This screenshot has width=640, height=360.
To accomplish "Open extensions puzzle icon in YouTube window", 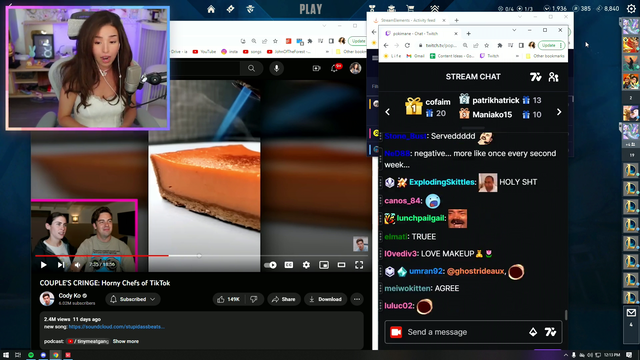I will (x=310, y=41).
